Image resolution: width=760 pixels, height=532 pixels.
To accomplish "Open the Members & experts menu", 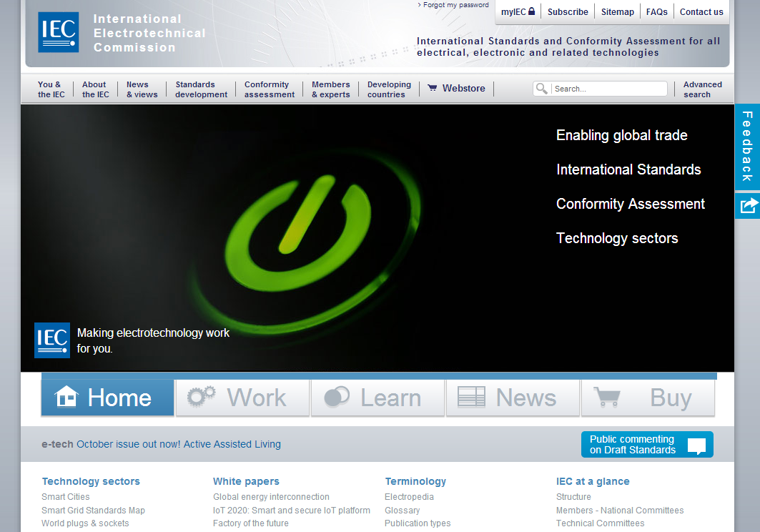I will [x=330, y=89].
